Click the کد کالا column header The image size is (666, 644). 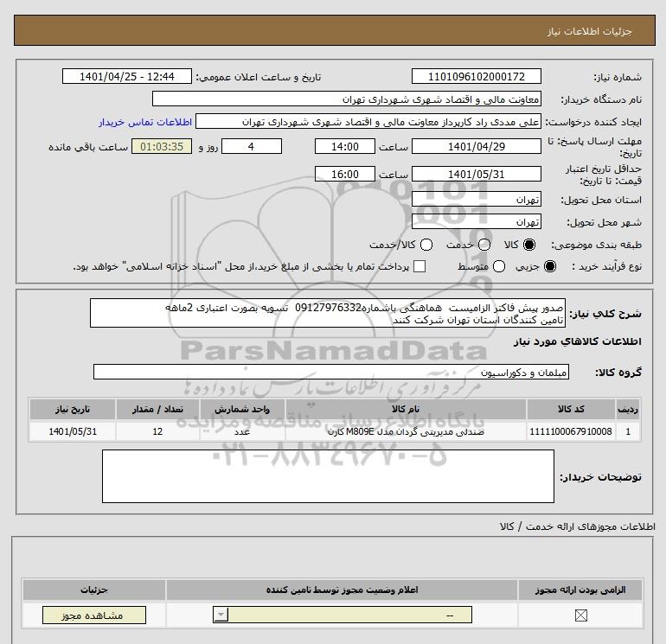pos(571,409)
